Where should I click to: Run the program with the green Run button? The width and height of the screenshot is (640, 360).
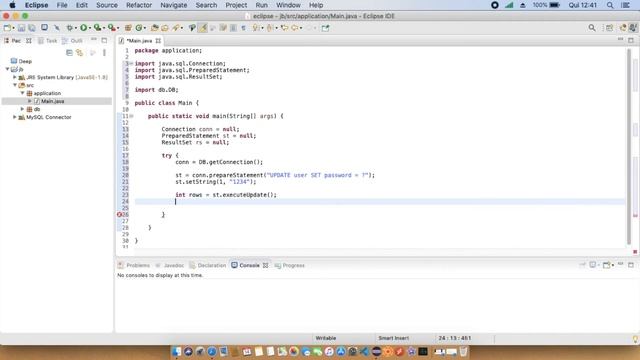point(83,28)
